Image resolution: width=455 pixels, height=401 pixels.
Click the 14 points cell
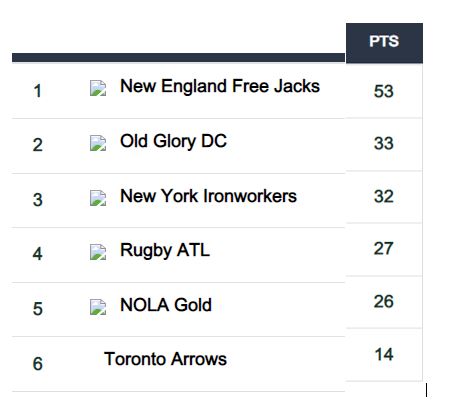pyautogui.click(x=384, y=354)
